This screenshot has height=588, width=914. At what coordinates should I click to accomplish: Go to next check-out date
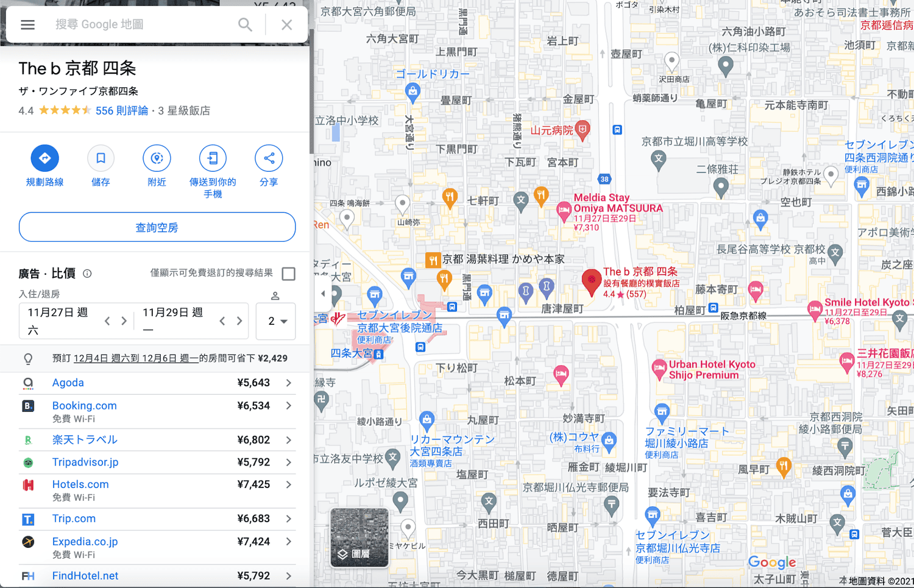[239, 321]
